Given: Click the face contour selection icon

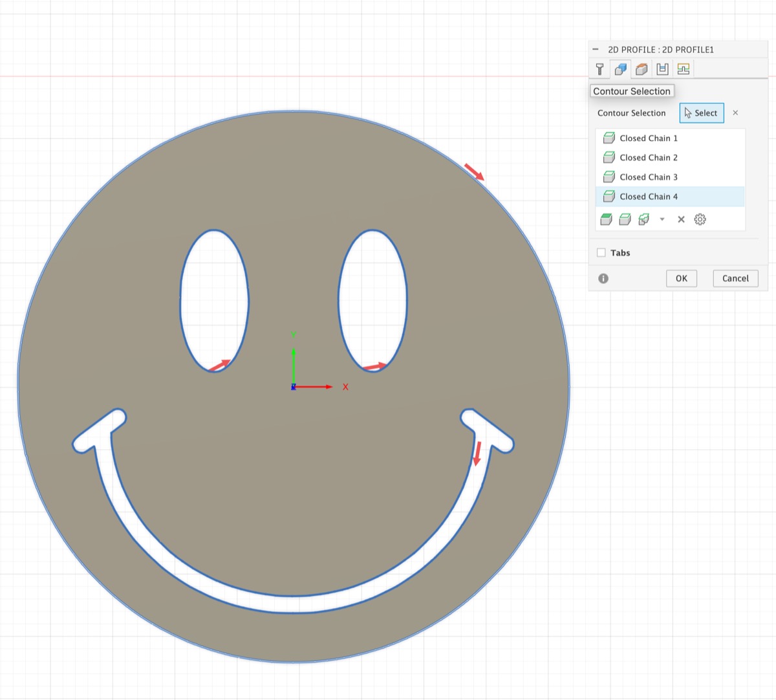Looking at the screenshot, I should point(606,219).
